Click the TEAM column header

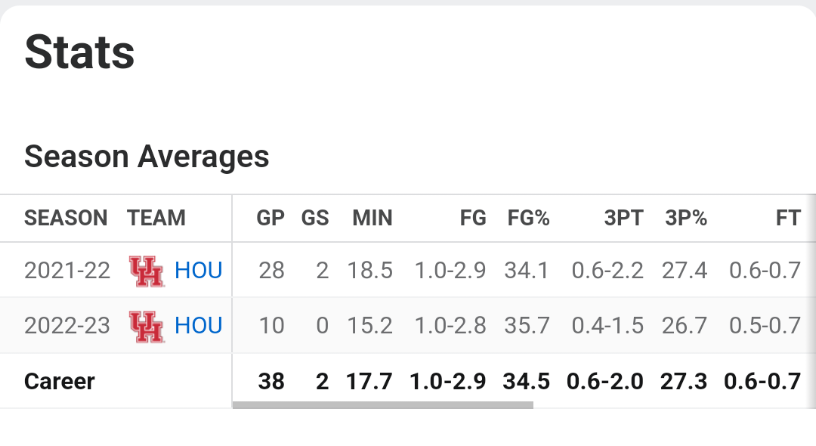click(x=156, y=218)
